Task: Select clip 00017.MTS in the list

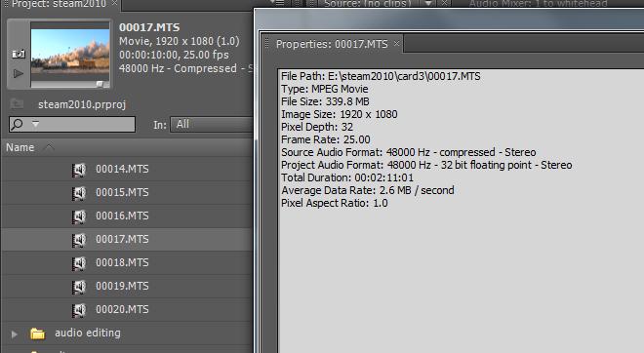Action: tap(122, 239)
